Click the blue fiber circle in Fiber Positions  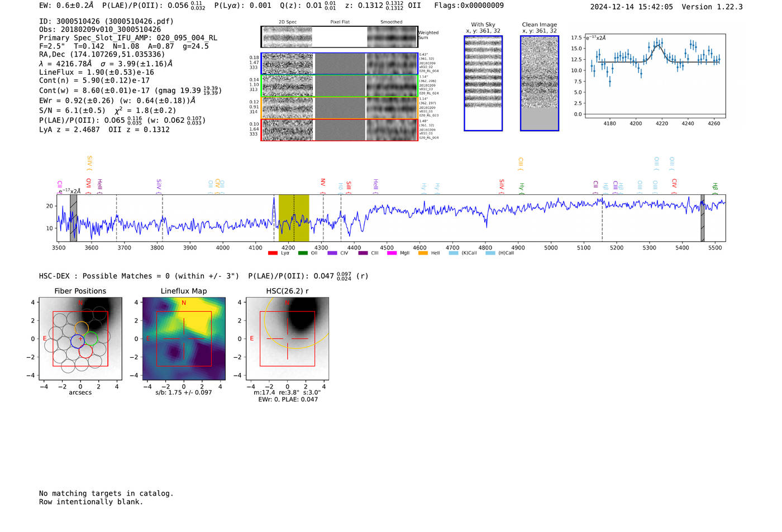(x=78, y=342)
